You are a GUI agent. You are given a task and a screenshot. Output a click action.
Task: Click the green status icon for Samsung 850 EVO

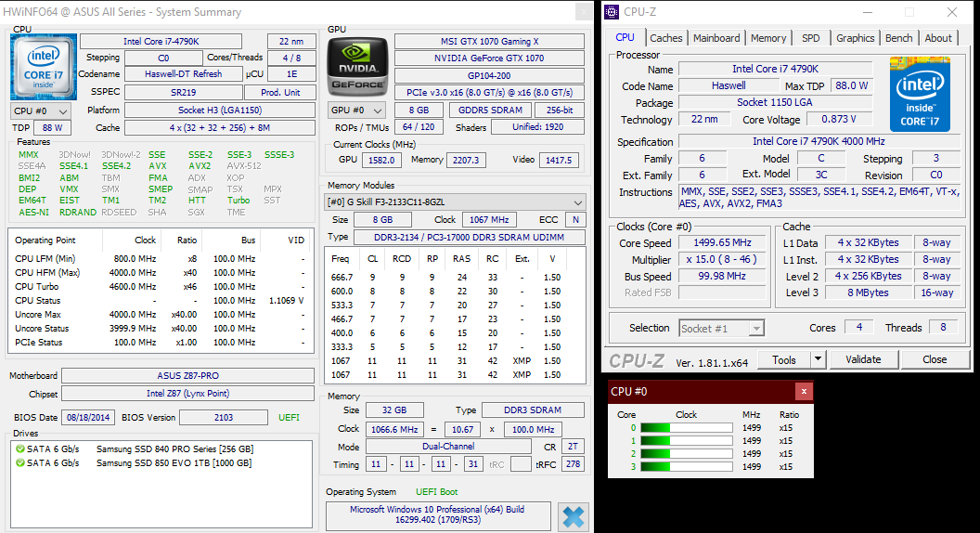[x=20, y=463]
